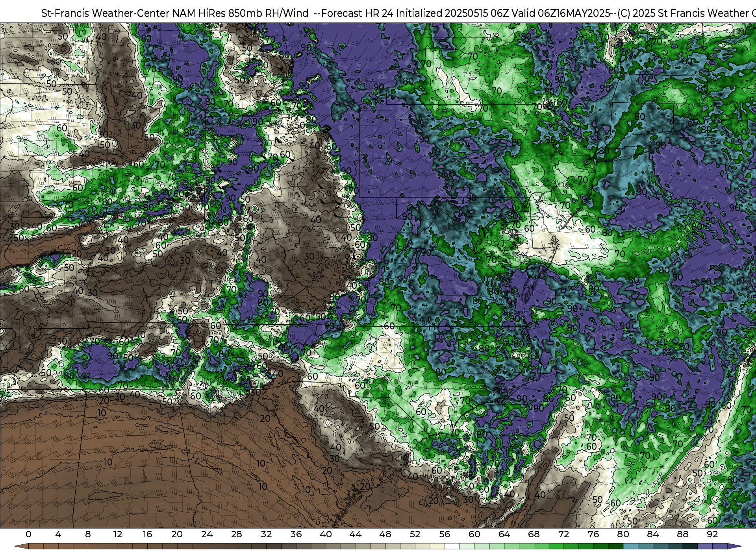The height and width of the screenshot is (551, 756).
Task: Click the color bar label '56'
Action: pos(445,534)
